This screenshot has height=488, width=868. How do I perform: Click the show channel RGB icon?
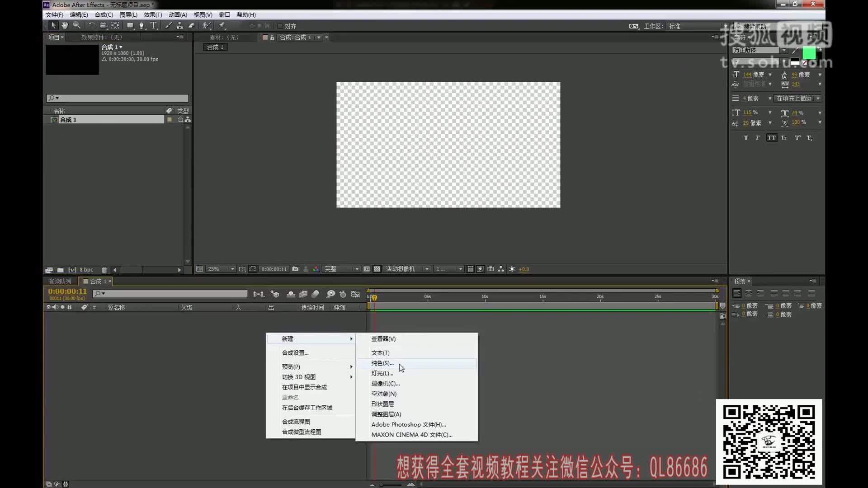(x=316, y=269)
